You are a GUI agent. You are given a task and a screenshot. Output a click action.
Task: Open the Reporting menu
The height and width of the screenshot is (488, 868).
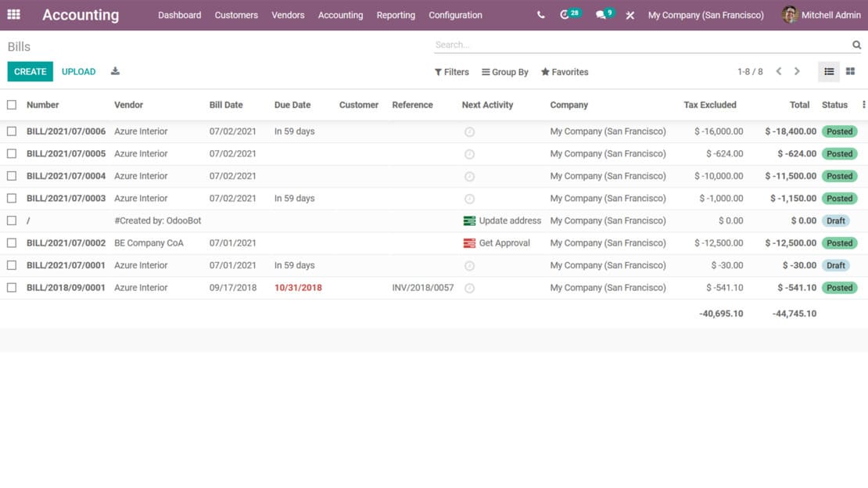tap(396, 15)
